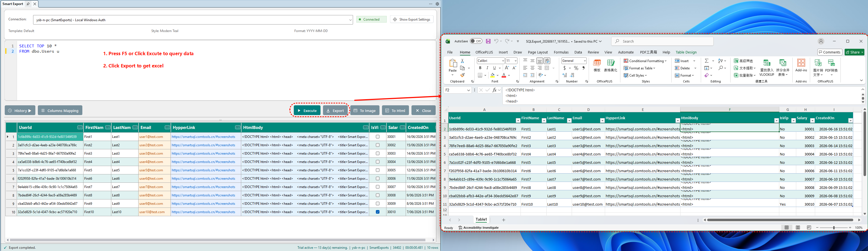Toggle IsVip checkbox for First5 row
The width and height of the screenshot is (868, 251).
[378, 170]
